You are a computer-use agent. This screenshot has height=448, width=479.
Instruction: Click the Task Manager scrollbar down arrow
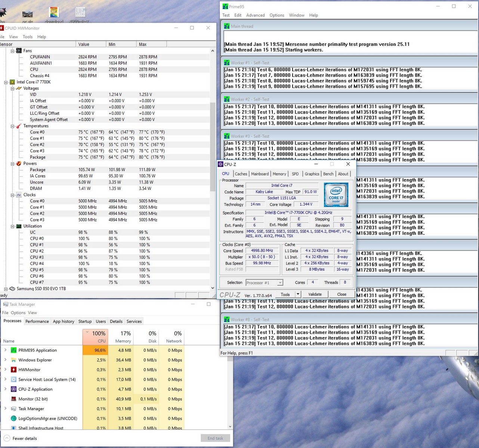[230, 426]
